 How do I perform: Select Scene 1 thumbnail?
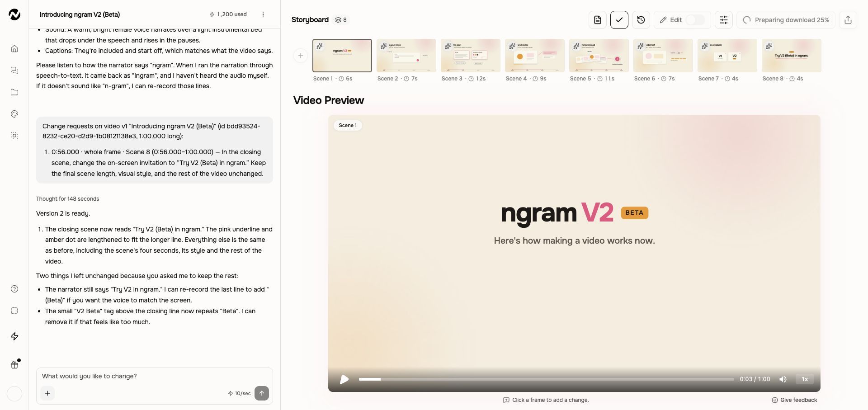tap(342, 56)
